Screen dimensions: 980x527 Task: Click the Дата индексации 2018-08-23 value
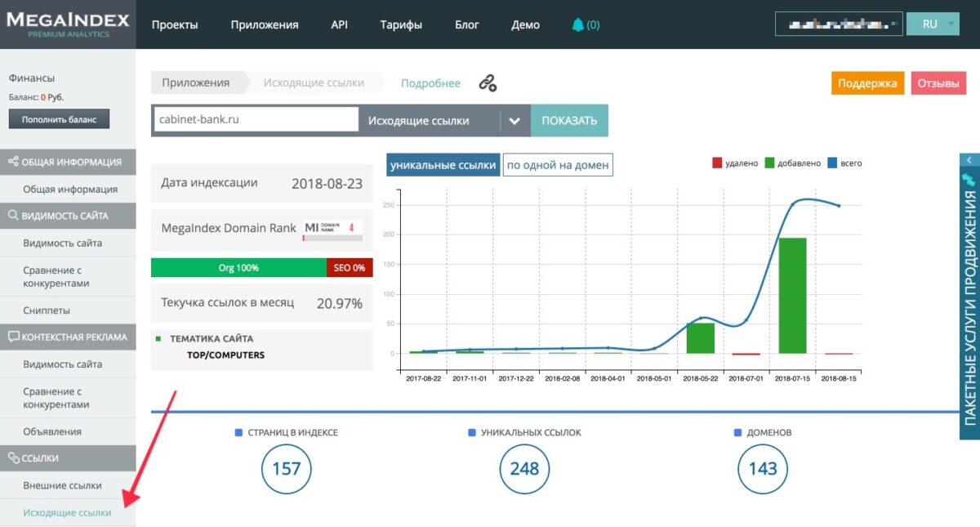(x=327, y=183)
